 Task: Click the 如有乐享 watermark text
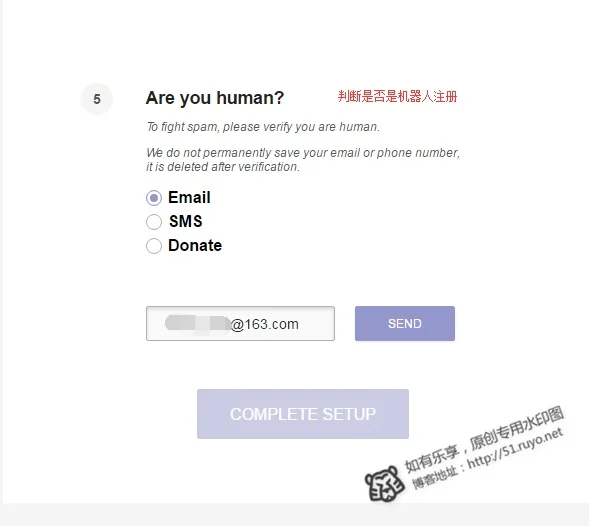(431, 459)
